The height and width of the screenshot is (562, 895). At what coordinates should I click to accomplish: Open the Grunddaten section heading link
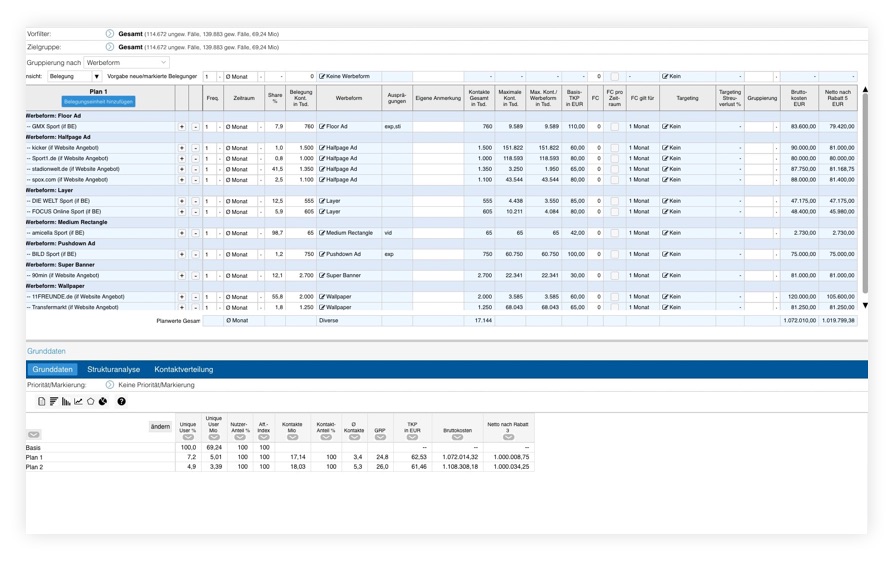coord(46,351)
